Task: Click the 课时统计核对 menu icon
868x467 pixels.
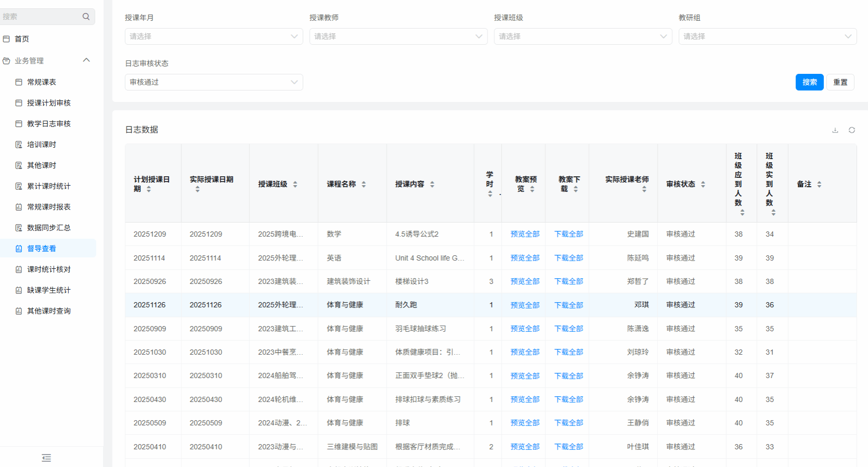Action: click(19, 269)
